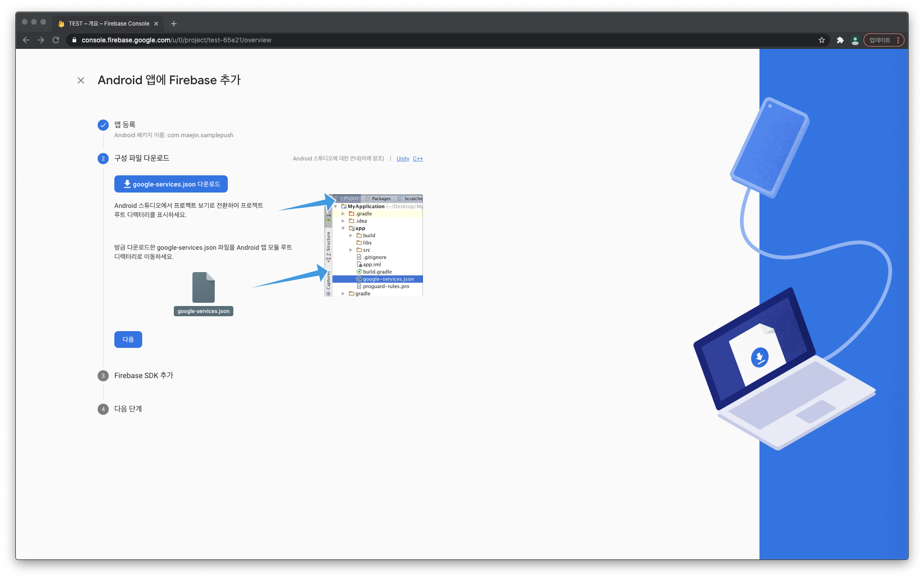Go forward in browser history
924x579 pixels.
pos(41,40)
